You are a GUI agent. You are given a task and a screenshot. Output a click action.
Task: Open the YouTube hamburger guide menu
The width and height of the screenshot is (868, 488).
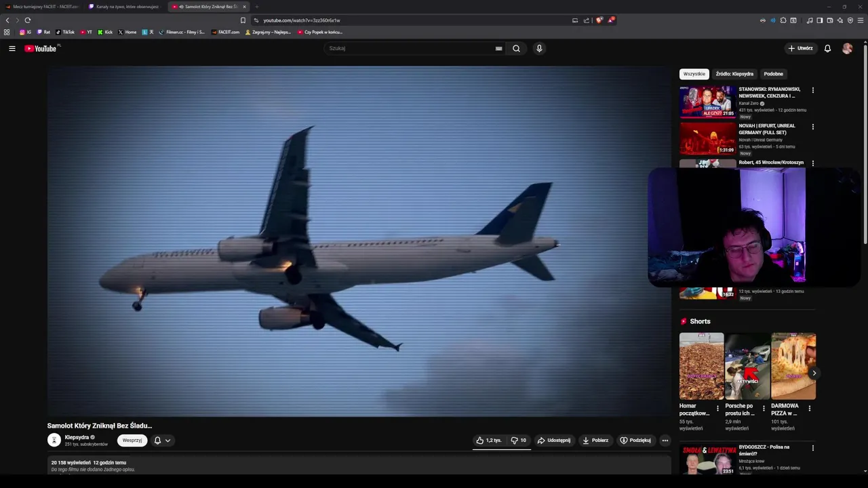click(x=12, y=48)
